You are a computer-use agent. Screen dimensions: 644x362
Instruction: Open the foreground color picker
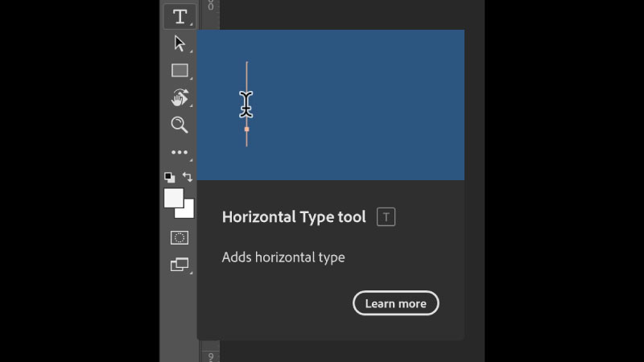coord(173,198)
